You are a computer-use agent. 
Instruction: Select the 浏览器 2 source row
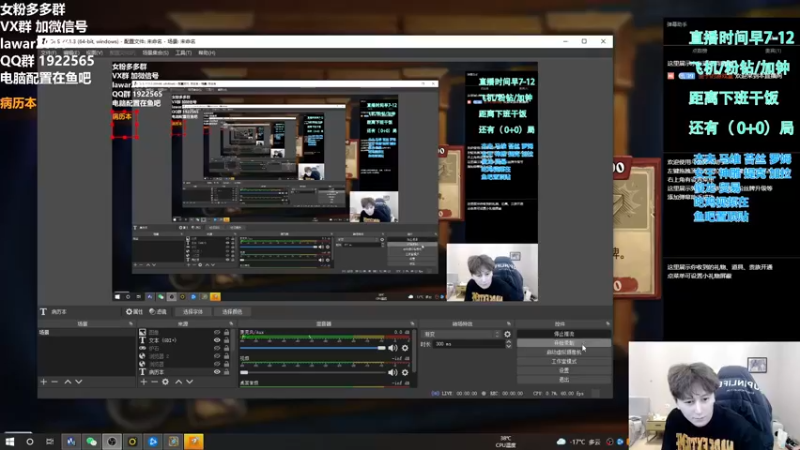[x=184, y=356]
